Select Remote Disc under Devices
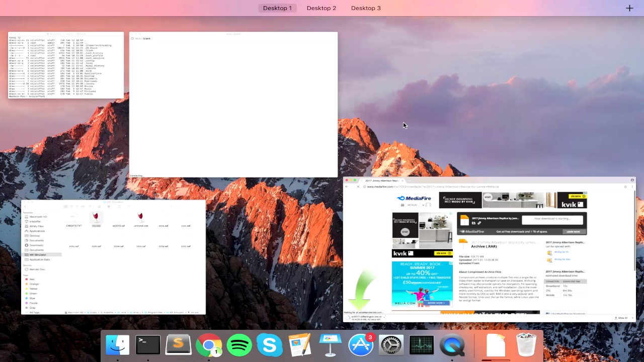Screen dimensions: 644x362 37,269
